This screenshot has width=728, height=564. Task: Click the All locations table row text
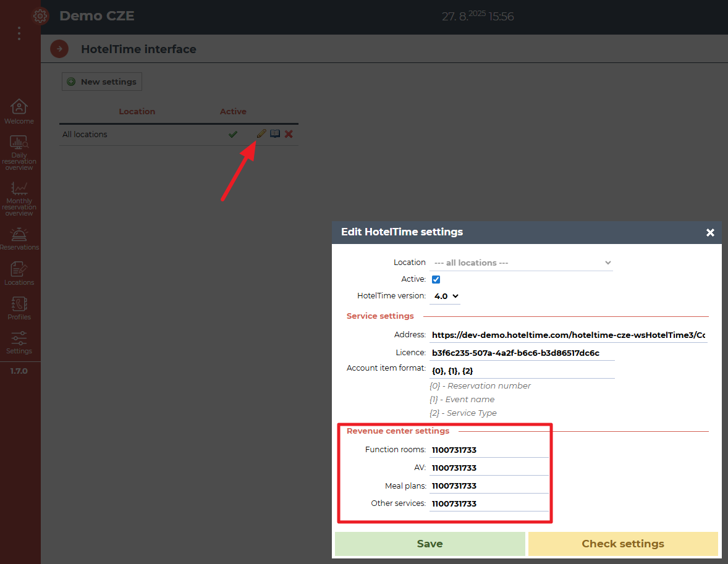point(85,134)
